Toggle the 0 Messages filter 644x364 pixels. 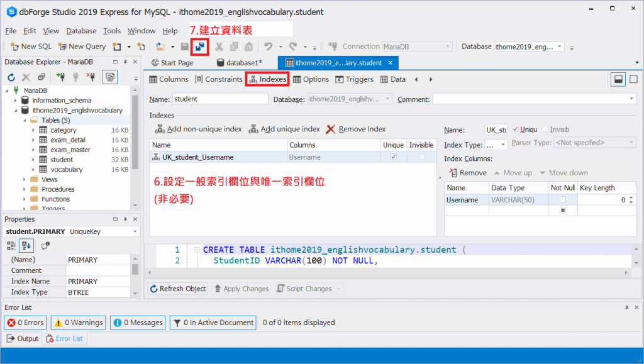click(x=138, y=323)
